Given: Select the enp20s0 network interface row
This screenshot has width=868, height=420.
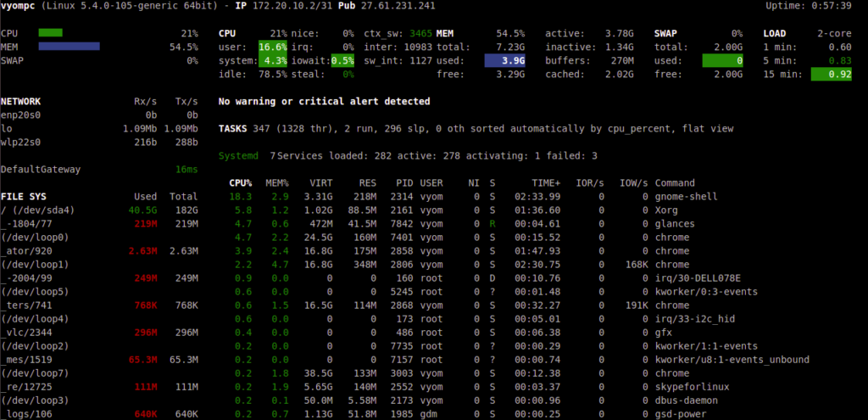Looking at the screenshot, I should (x=100, y=115).
